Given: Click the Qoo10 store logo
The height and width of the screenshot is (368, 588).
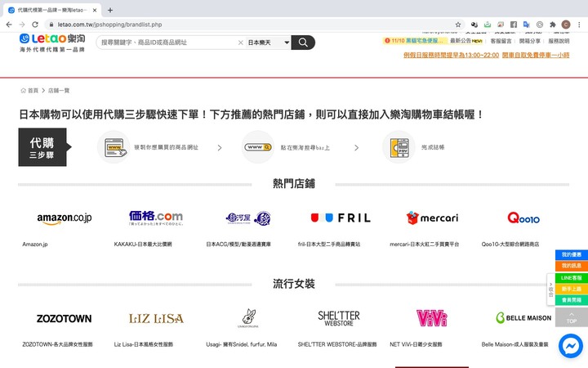Looking at the screenshot, I should tap(523, 218).
